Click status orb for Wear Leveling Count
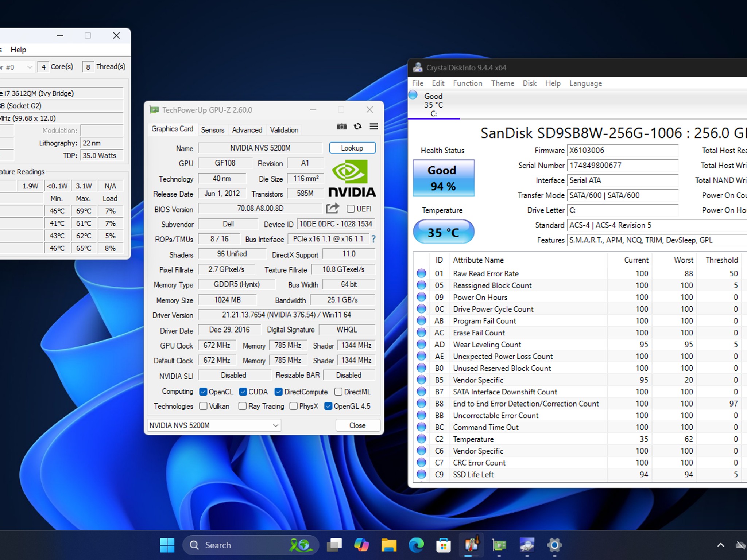Screen dimensions: 747x560 point(421,344)
